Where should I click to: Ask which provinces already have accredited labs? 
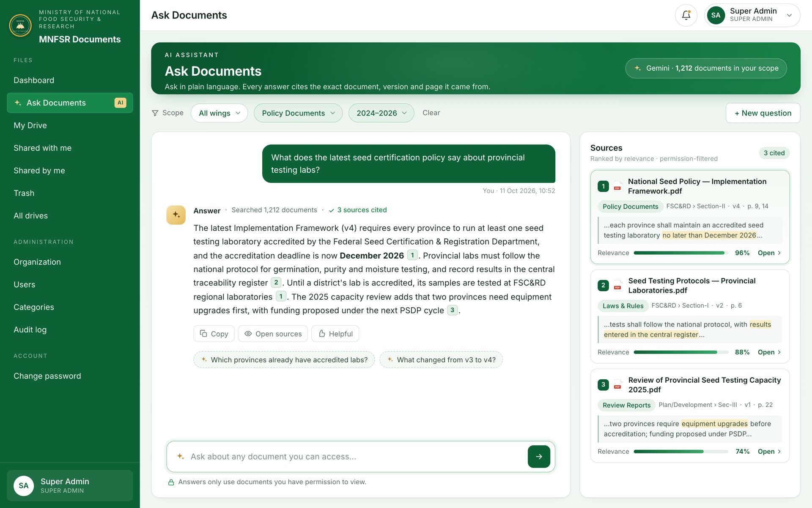(x=284, y=360)
